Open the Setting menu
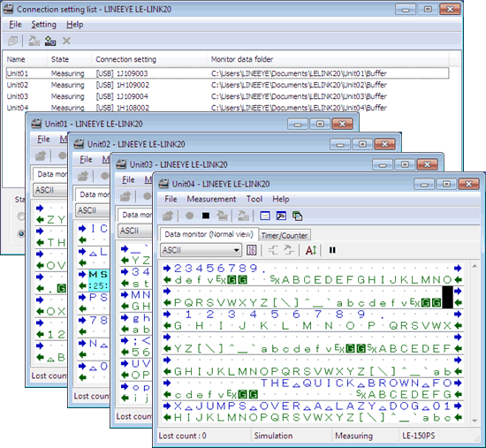This screenshot has width=486, height=448. [x=43, y=24]
